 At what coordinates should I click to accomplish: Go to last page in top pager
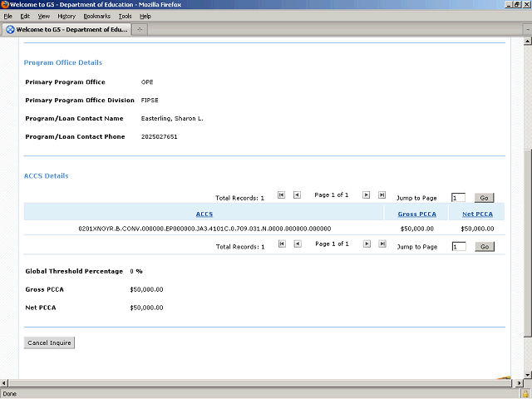pyautogui.click(x=382, y=195)
